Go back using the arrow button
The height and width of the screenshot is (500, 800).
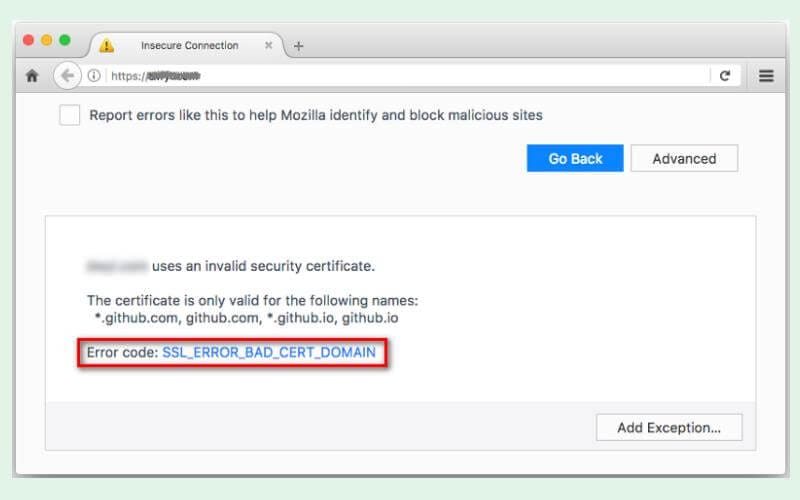(67, 76)
